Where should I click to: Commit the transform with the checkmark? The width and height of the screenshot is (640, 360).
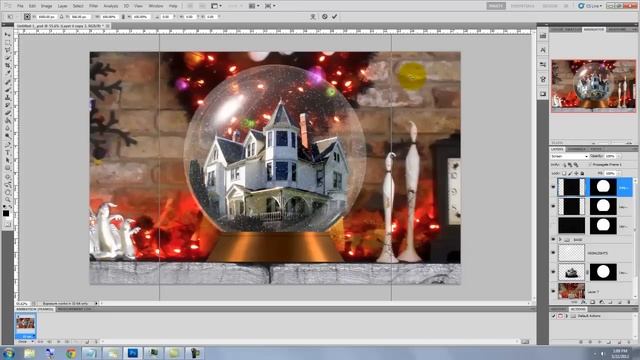[x=335, y=17]
